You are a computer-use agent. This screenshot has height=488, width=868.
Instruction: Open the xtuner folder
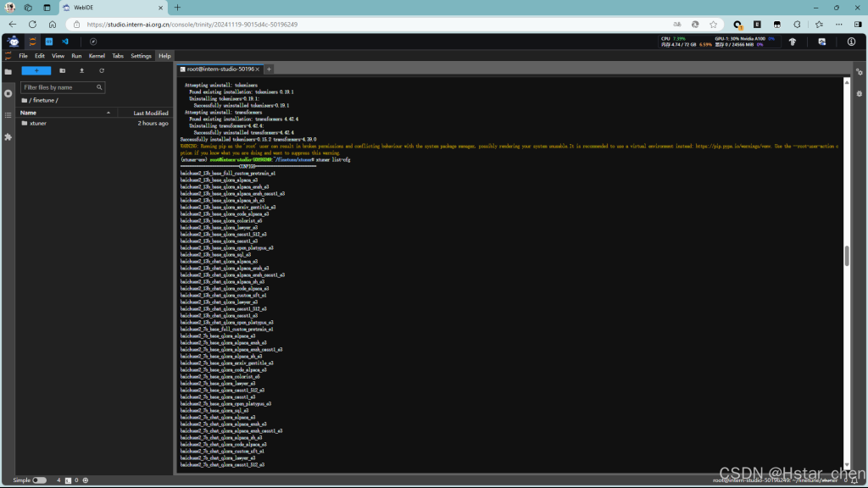point(37,124)
